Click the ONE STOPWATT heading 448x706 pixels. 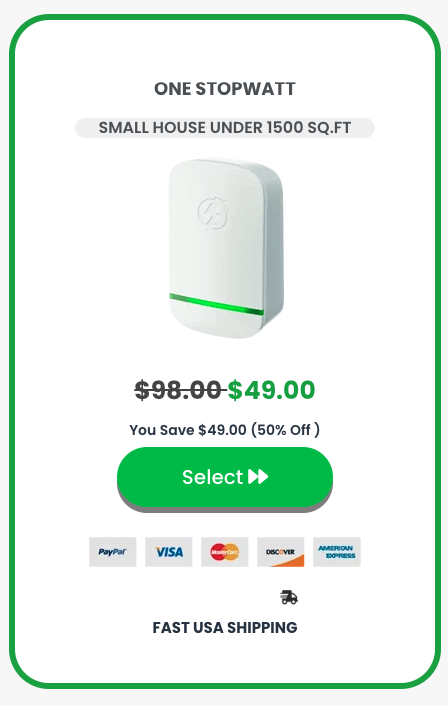(225, 89)
